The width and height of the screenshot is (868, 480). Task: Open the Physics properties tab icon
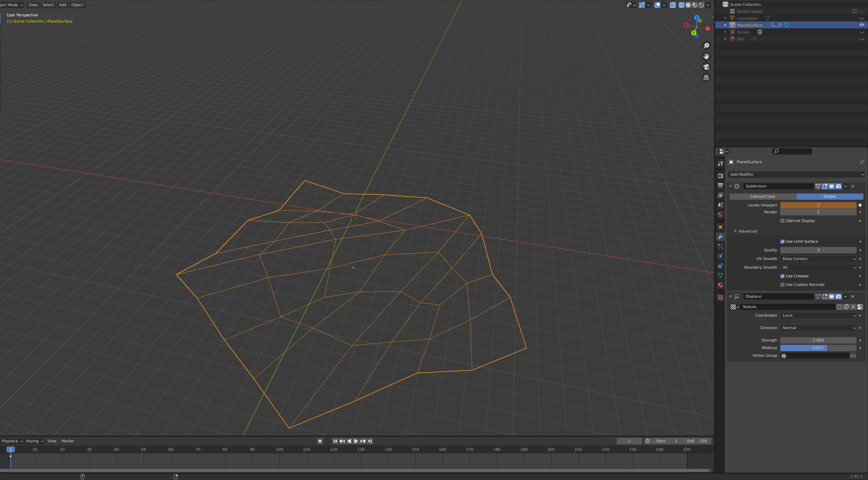720,256
